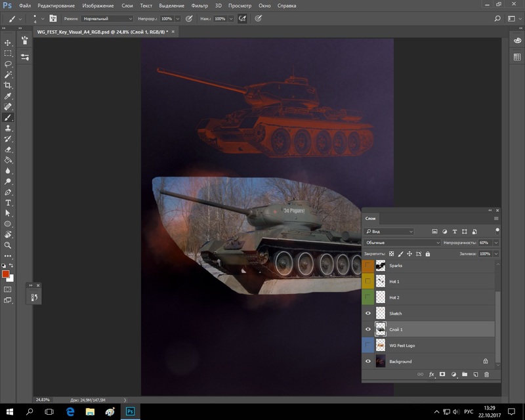Image resolution: width=525 pixels, height=420 pixels.
Task: Open the Редактирование menu
Action: (x=56, y=6)
